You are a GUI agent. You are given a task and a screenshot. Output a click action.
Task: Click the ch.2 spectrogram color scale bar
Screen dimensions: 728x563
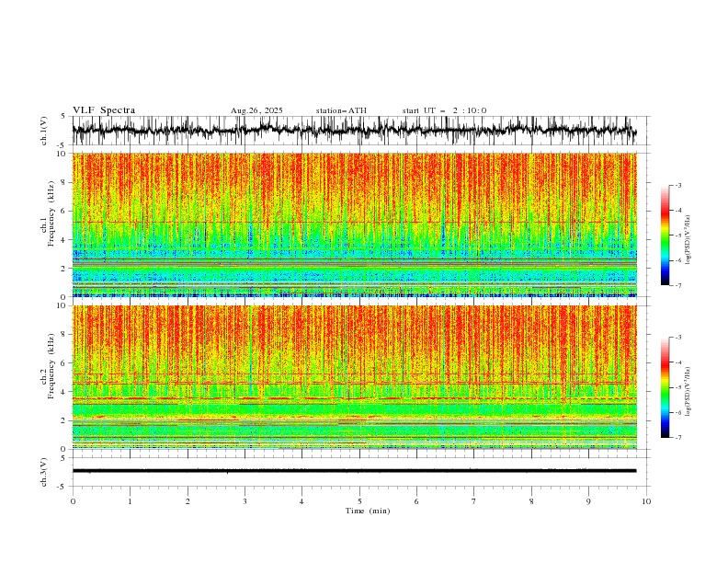[665, 387]
